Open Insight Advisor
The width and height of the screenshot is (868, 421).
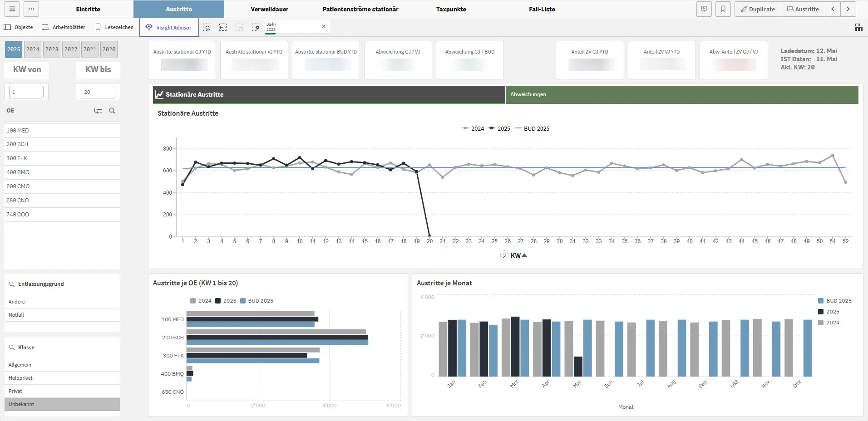coord(169,27)
